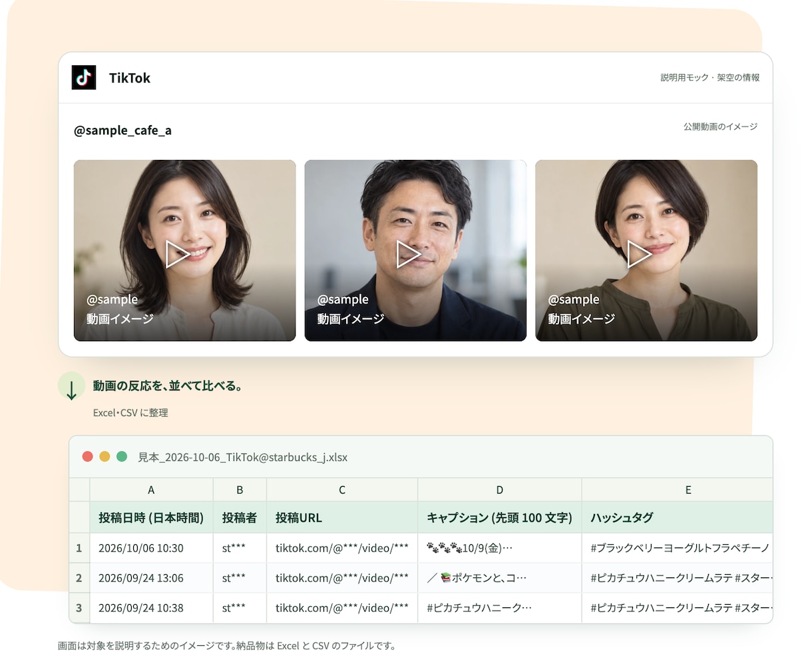Click the @sample caption on middle video
Viewport: 812px width, 652px height.
point(343,300)
